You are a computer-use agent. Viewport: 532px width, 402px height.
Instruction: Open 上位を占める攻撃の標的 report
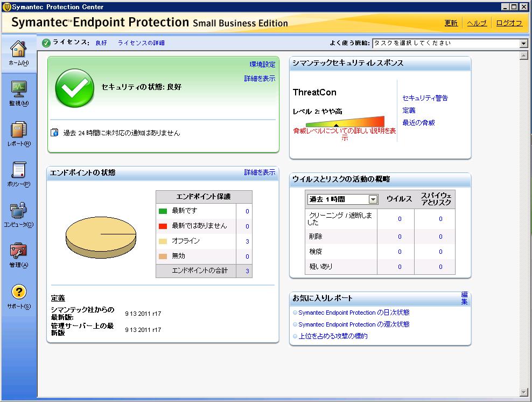pos(333,336)
